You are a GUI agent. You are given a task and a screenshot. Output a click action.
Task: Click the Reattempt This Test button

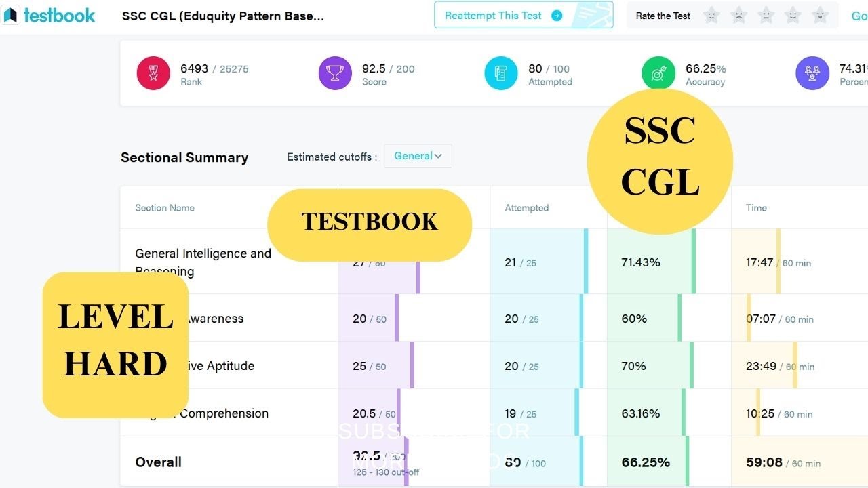[x=493, y=16]
